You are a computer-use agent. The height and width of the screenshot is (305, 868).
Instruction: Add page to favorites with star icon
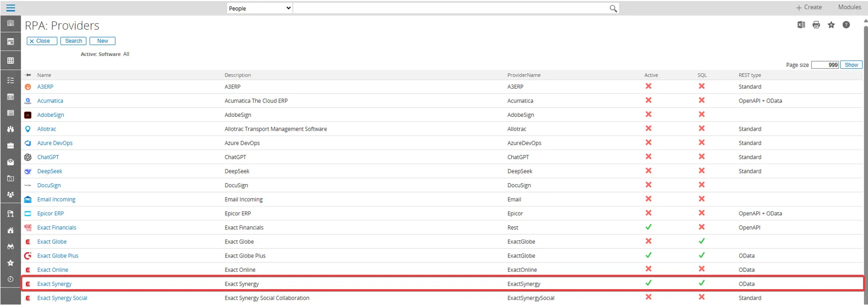[831, 25]
